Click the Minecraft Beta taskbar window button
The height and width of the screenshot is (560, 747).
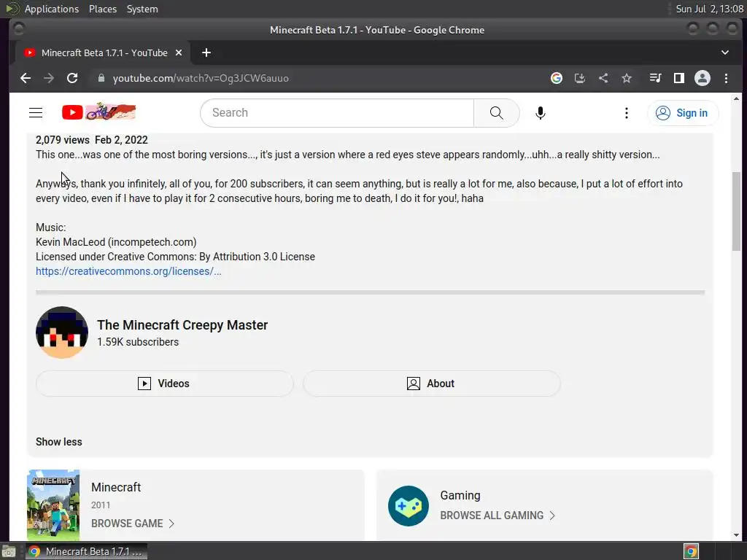pos(86,551)
